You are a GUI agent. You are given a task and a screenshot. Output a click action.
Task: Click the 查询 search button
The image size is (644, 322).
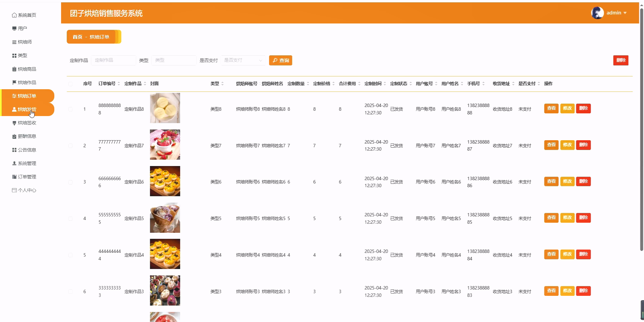pyautogui.click(x=280, y=60)
